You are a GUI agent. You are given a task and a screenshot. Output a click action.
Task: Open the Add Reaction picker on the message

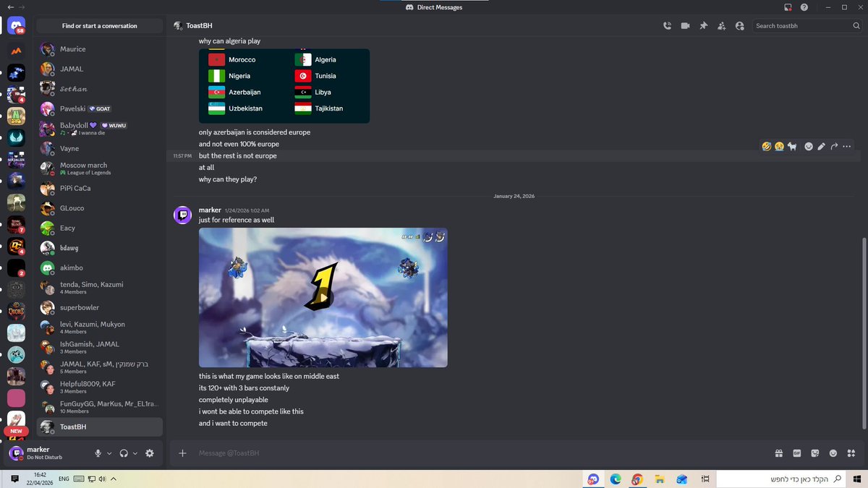tap(809, 146)
